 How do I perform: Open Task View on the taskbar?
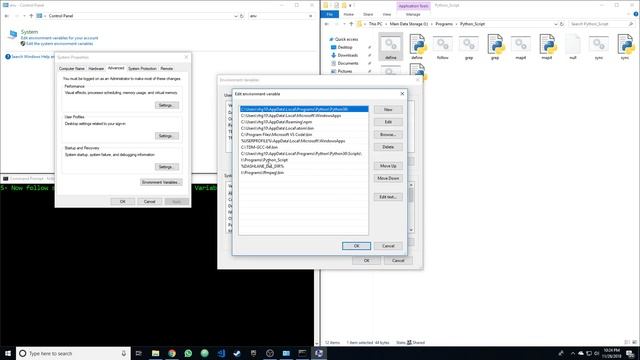point(139,353)
